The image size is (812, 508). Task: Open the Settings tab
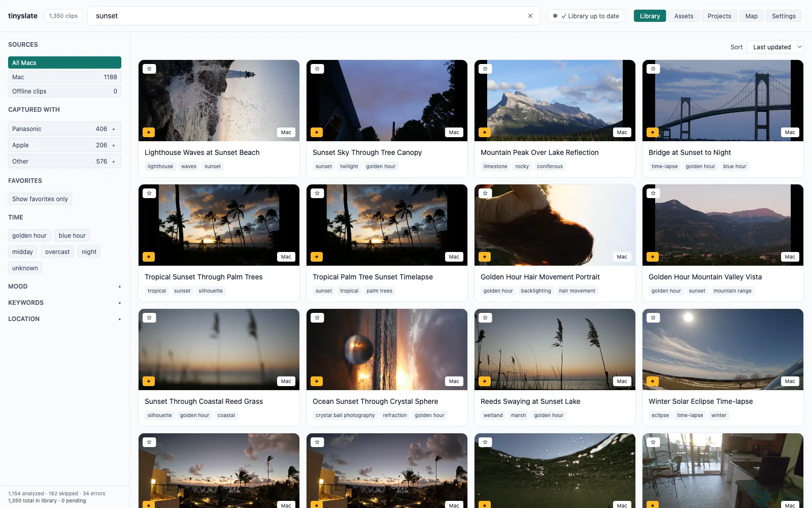coord(784,16)
